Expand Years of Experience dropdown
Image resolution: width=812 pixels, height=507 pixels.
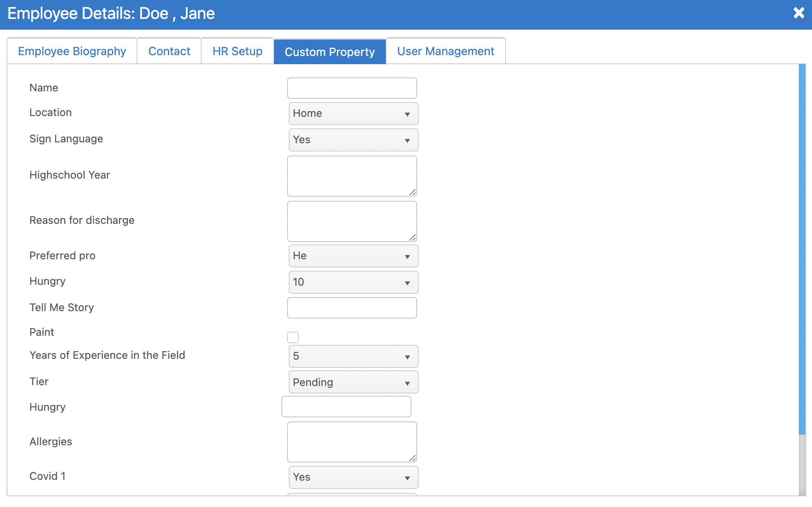[353, 356]
